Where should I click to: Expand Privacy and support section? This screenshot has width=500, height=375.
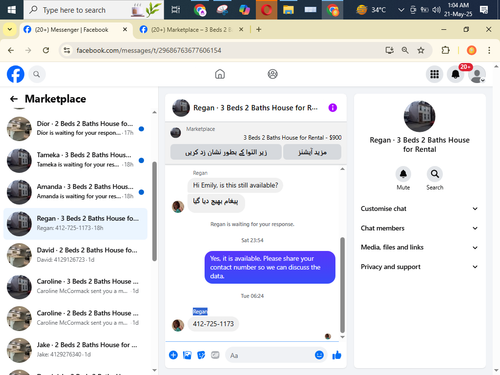click(x=419, y=267)
